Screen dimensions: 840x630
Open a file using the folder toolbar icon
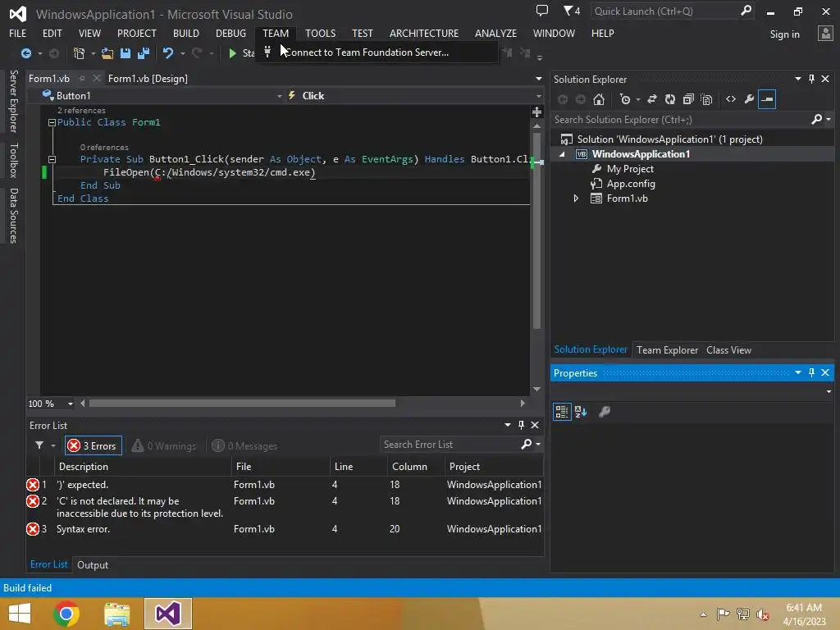point(107,53)
